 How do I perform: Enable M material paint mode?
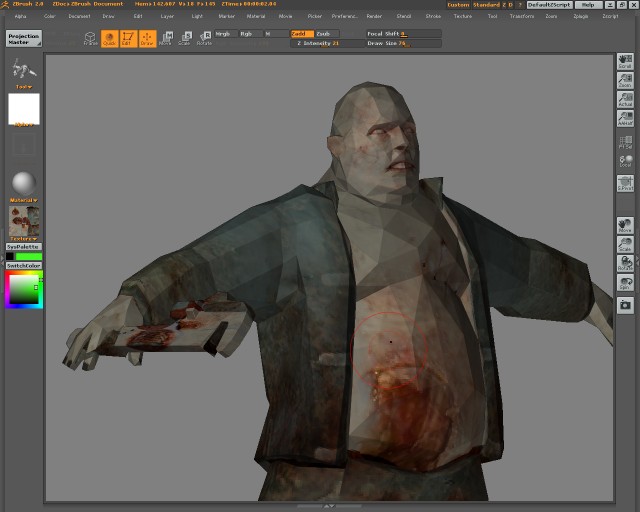[x=276, y=34]
